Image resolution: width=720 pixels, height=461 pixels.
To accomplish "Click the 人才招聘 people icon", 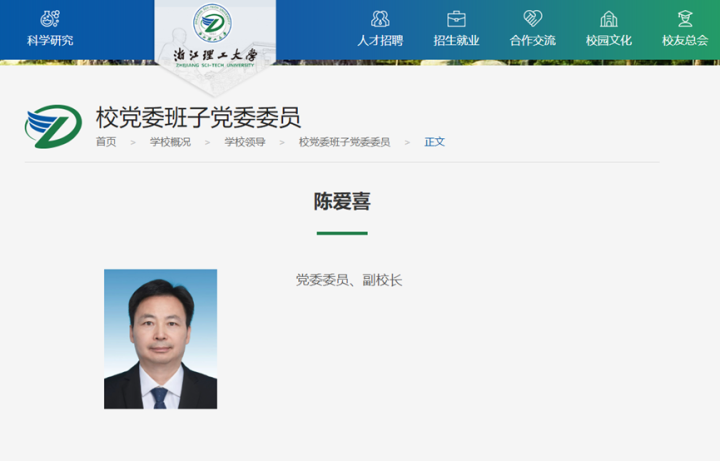I will [x=380, y=18].
